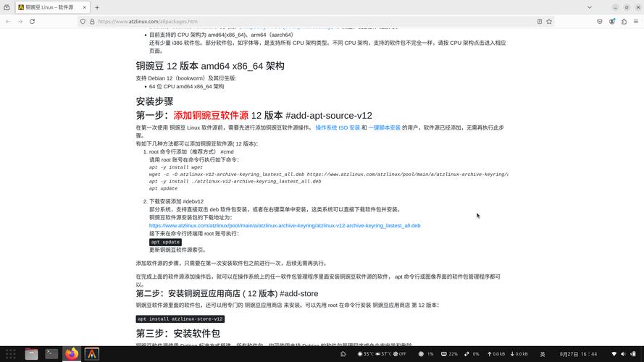Open the volume speaker tray icon
644x362 pixels.
pos(624,354)
